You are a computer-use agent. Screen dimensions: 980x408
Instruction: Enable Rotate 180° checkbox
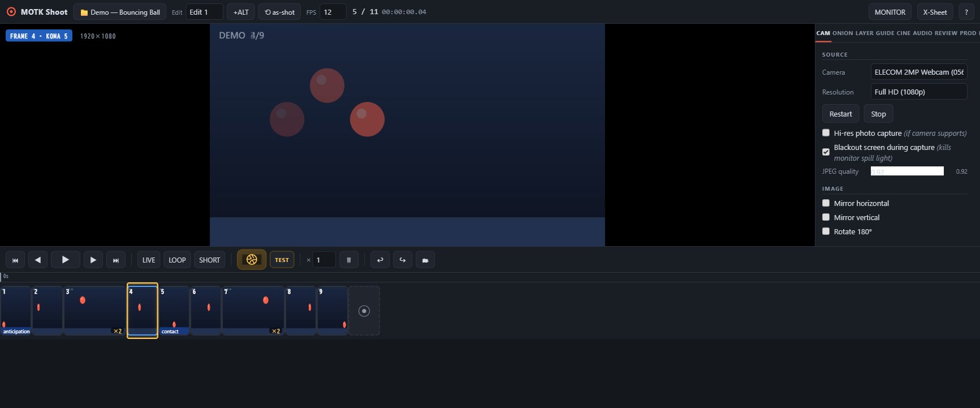826,231
